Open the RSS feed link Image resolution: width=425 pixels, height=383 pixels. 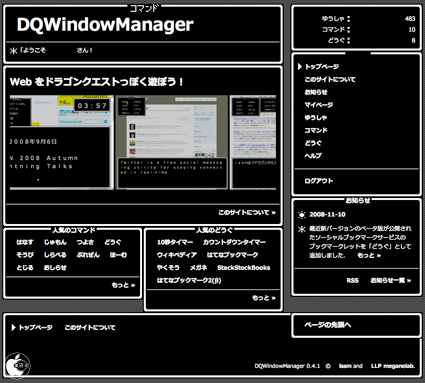click(352, 280)
